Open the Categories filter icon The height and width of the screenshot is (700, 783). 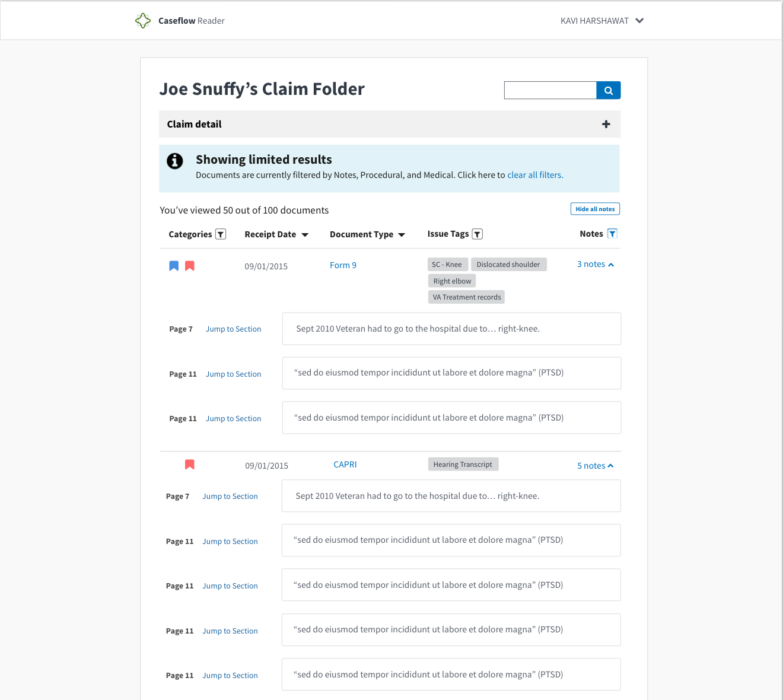[221, 234]
